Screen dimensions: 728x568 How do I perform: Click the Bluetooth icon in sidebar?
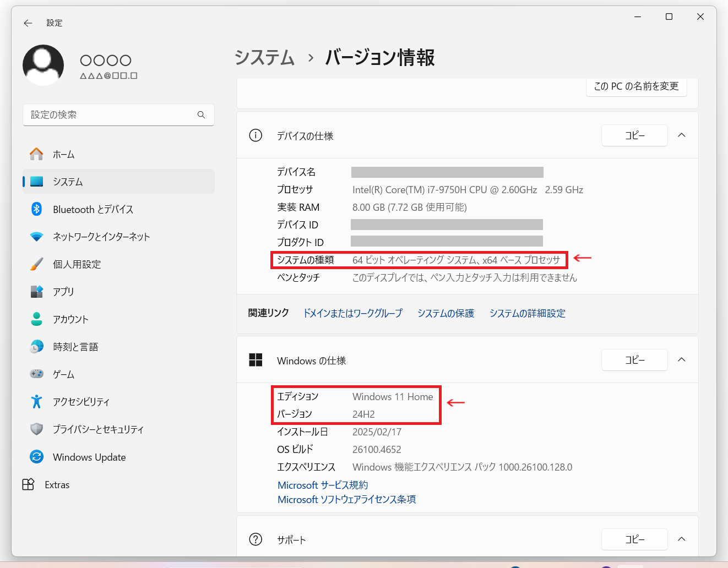point(36,209)
